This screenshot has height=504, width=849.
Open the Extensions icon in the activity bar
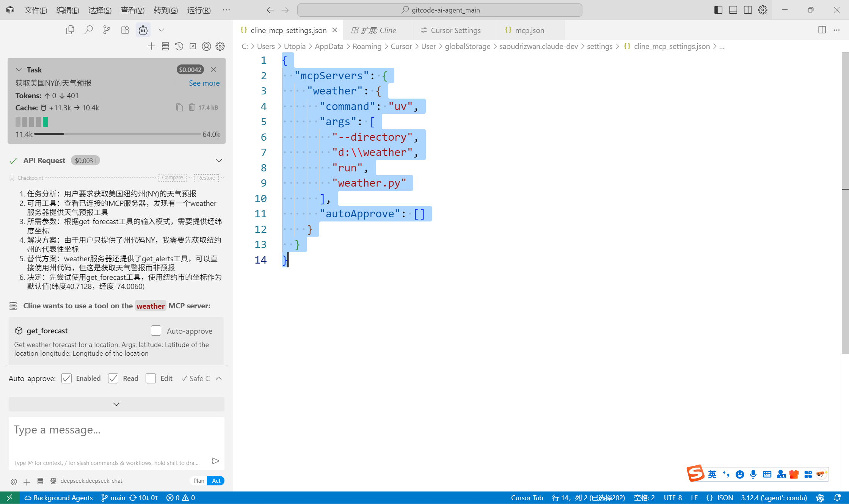tap(125, 30)
